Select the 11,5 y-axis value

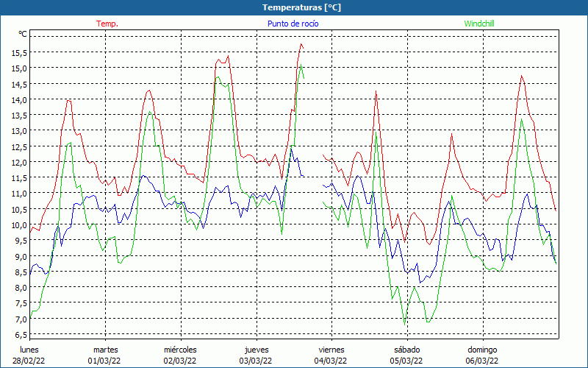[x=20, y=178]
